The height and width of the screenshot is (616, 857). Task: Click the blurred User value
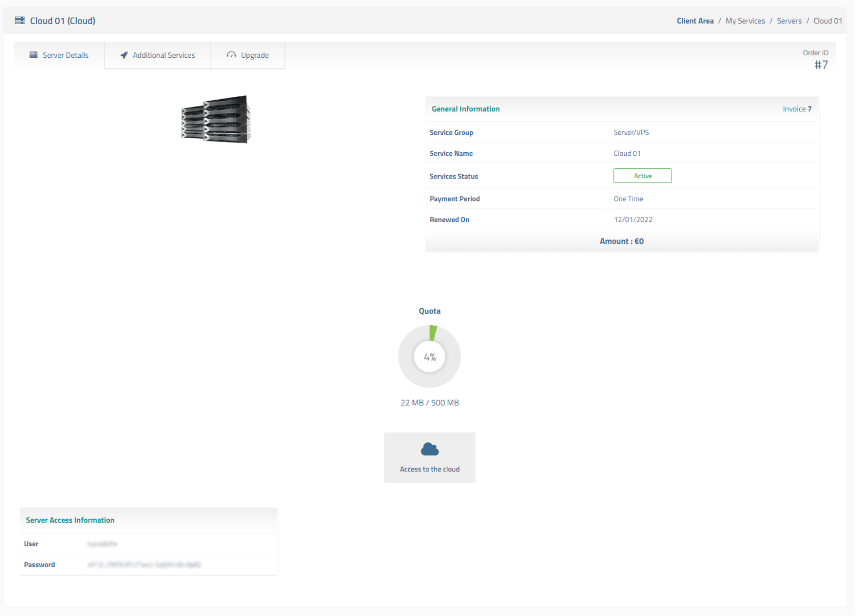(x=102, y=544)
